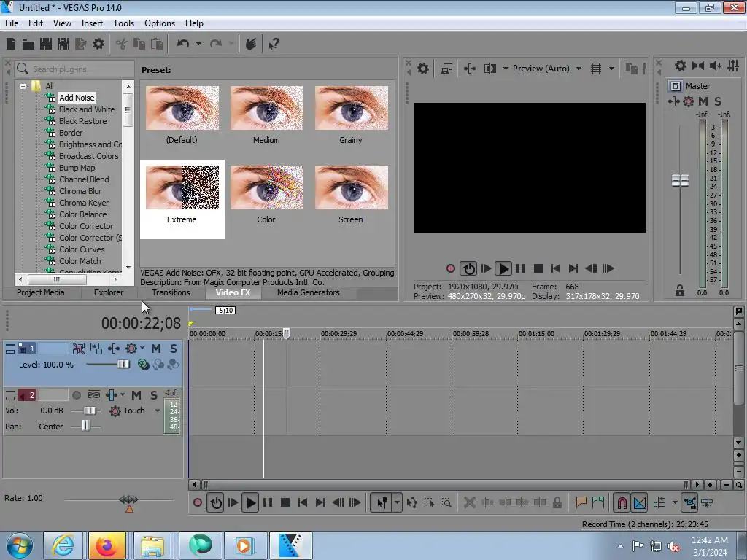Open the Split Screen View dropdown arrow
The width and height of the screenshot is (747, 560).
click(506, 69)
